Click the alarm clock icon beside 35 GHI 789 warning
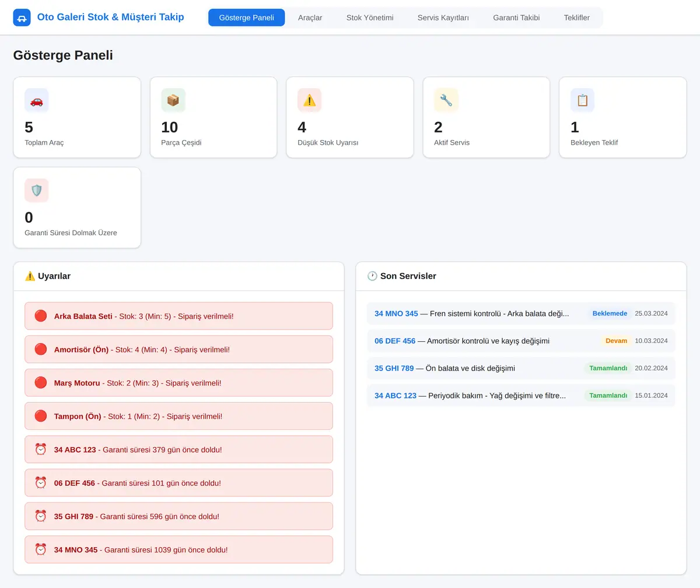This screenshot has width=700, height=588. point(41,516)
